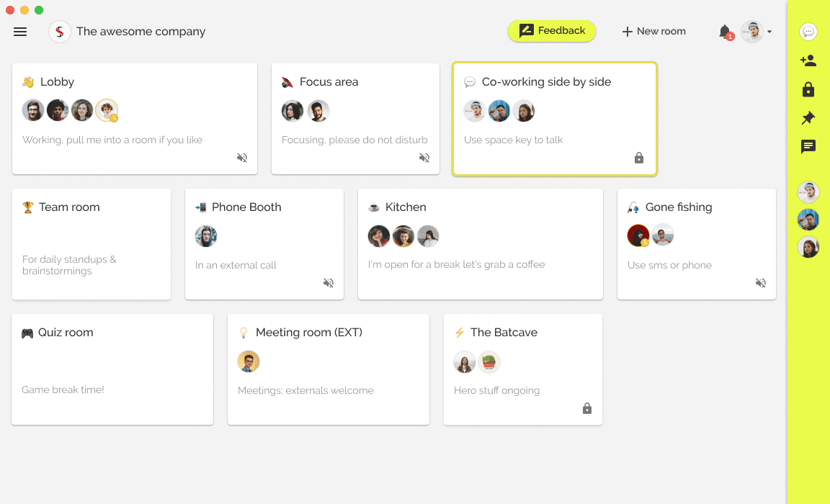Click the Feedback button
Image resolution: width=830 pixels, height=504 pixels.
tap(552, 30)
